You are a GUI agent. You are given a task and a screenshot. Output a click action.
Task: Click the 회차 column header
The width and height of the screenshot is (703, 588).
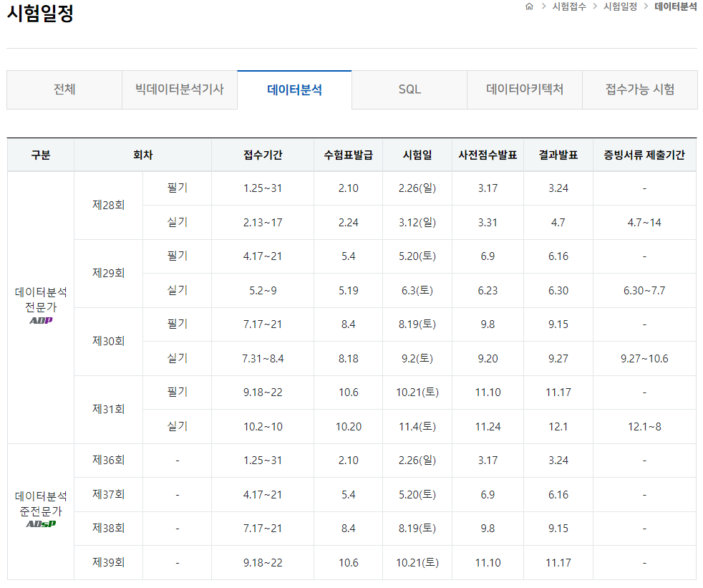(143, 155)
